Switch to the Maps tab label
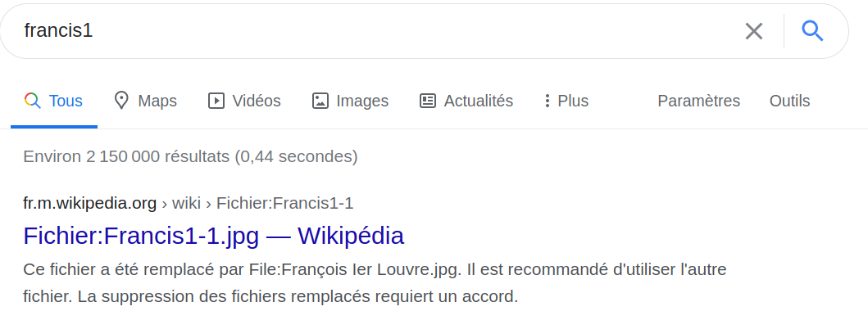 click(x=157, y=101)
